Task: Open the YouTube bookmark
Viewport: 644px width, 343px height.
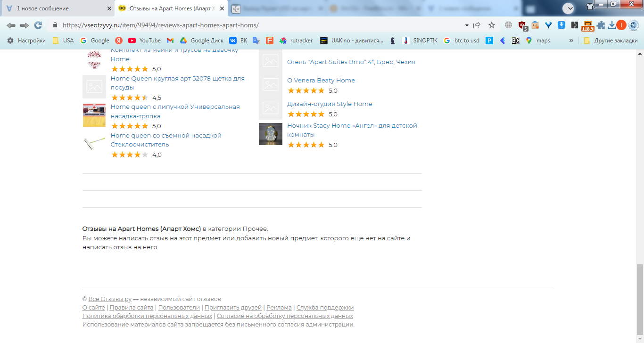Action: pyautogui.click(x=144, y=41)
